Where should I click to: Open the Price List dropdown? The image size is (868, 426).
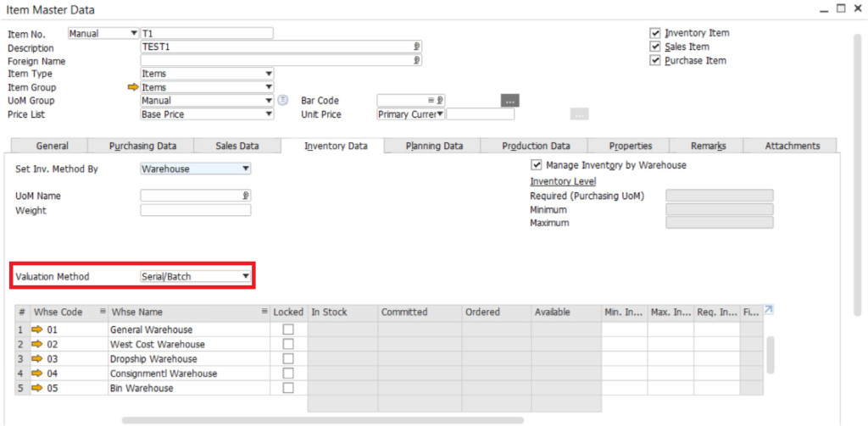(207, 114)
